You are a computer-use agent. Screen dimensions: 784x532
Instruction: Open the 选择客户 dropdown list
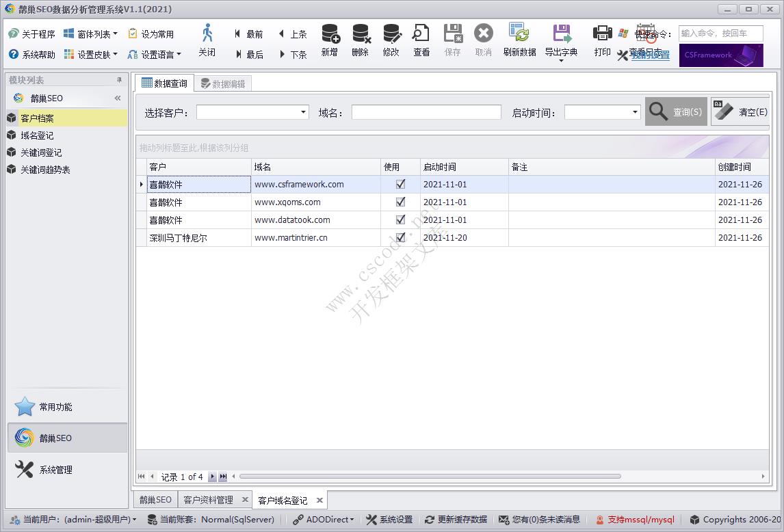click(303, 112)
